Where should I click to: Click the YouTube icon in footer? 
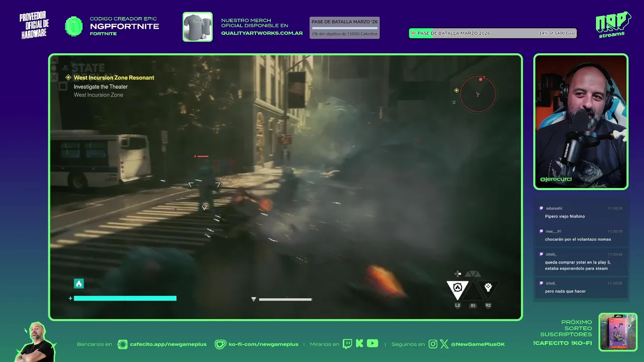372,343
